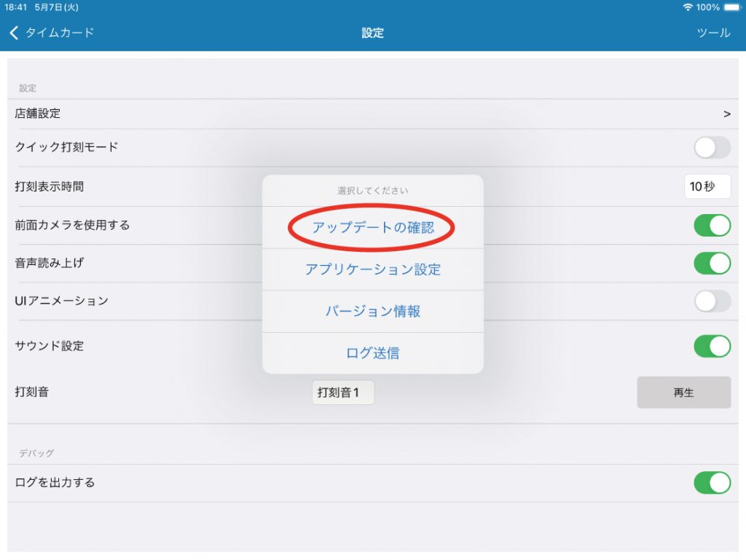Tap the 打刻音 label

[32, 392]
